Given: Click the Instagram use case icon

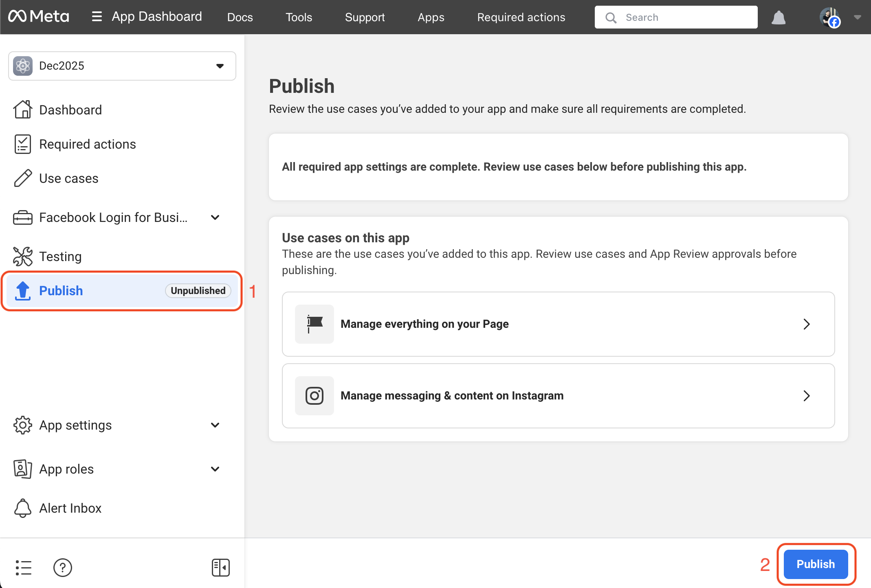Looking at the screenshot, I should 314,395.
